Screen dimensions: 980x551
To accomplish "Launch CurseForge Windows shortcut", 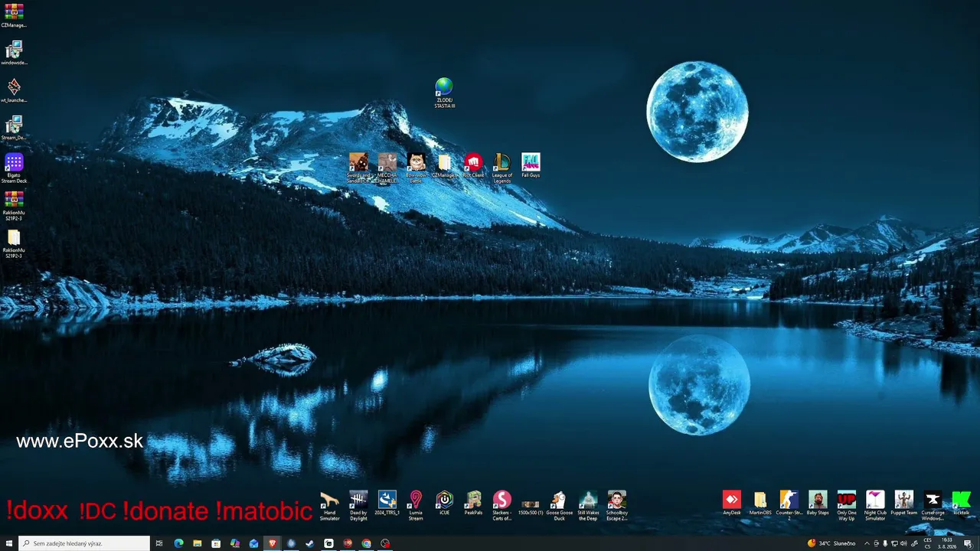I will click(933, 505).
